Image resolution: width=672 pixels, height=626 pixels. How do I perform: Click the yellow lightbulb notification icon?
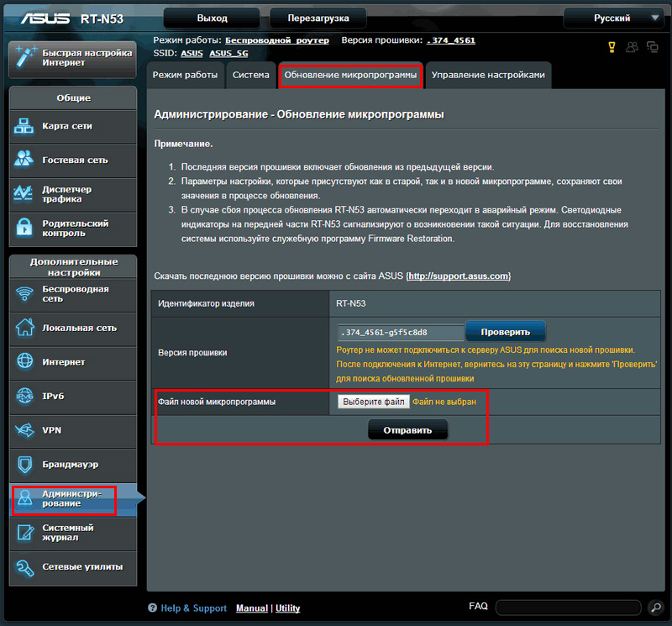[612, 47]
